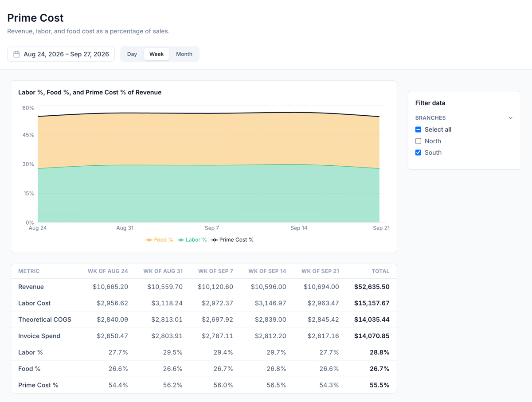Click revenue total $52,635.50

pyautogui.click(x=372, y=287)
